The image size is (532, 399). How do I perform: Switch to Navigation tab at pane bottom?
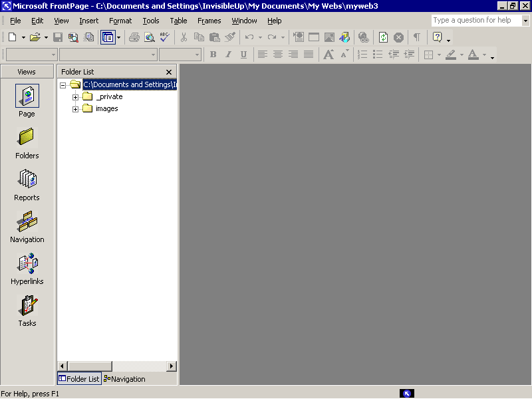click(124, 379)
